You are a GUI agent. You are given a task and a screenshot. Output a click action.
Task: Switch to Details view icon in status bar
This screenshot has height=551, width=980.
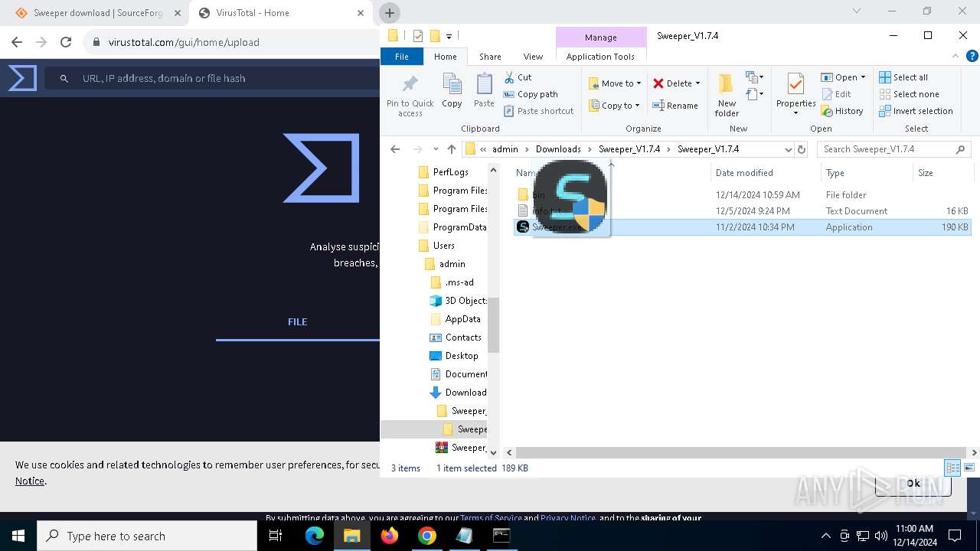[953, 468]
